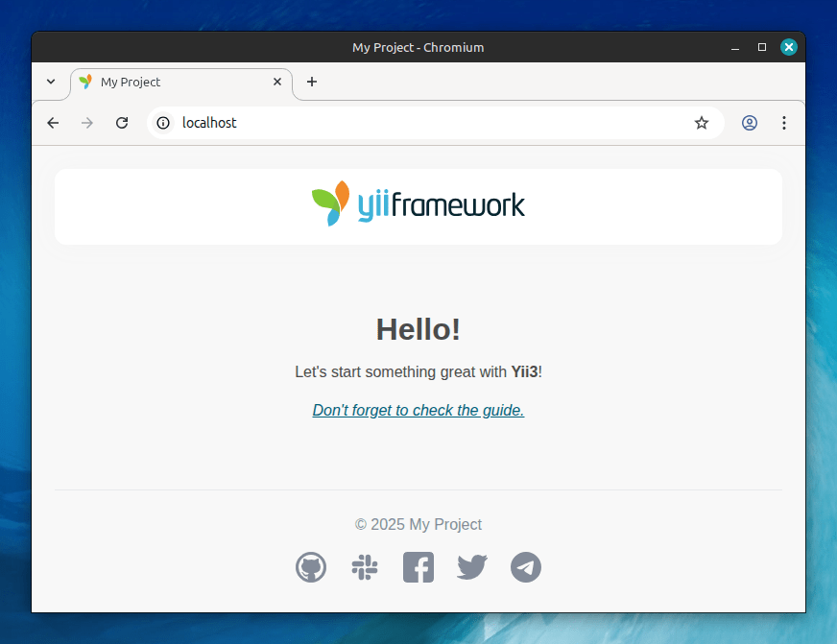Bookmark the page with the star
The width and height of the screenshot is (837, 644).
click(x=702, y=123)
